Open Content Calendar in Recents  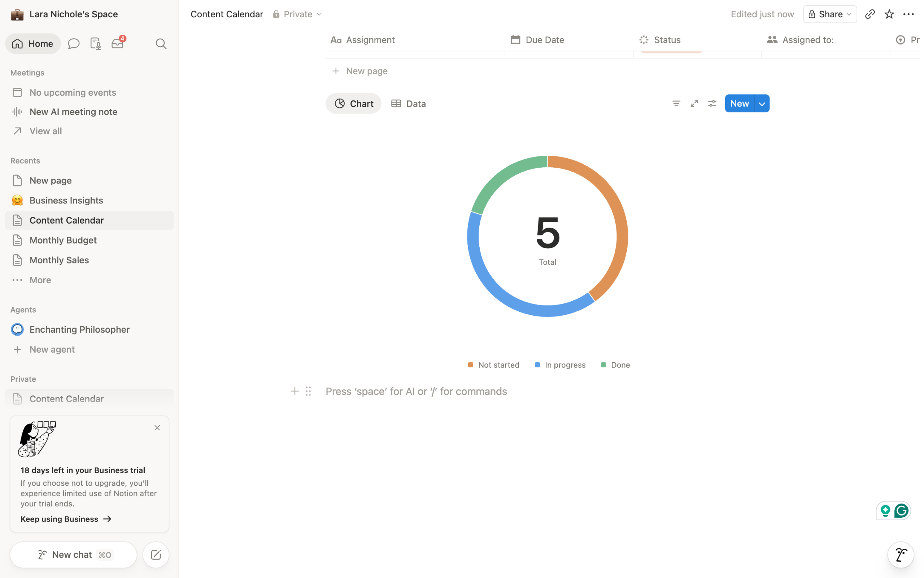90,220
